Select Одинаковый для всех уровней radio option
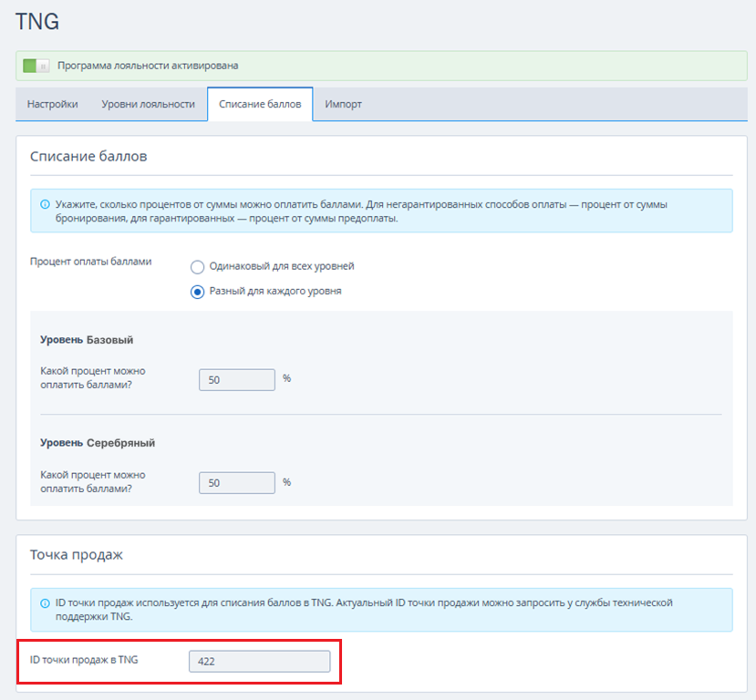The width and height of the screenshot is (756, 700). pyautogui.click(x=197, y=266)
